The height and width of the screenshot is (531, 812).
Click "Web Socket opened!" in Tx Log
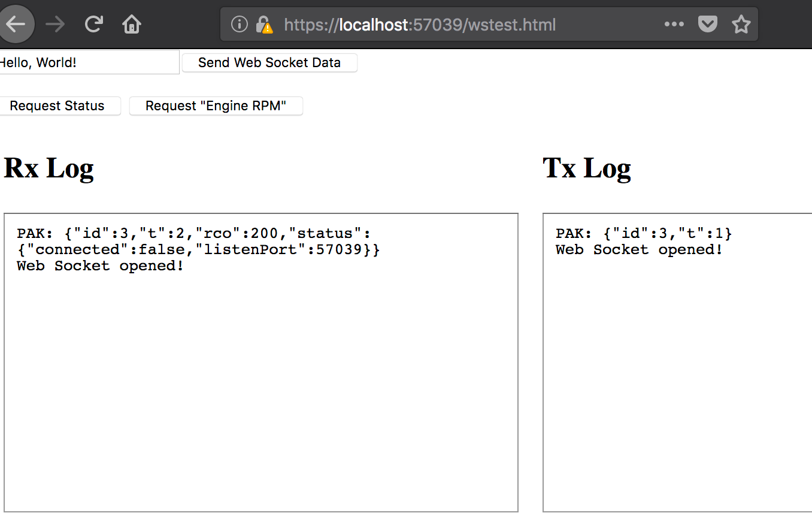[x=640, y=249]
